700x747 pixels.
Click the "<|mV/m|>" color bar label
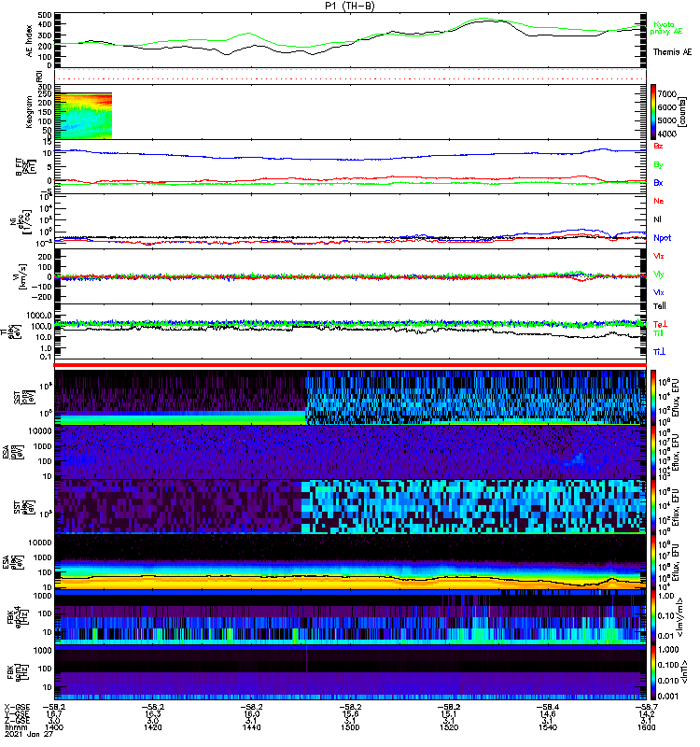pos(682,617)
